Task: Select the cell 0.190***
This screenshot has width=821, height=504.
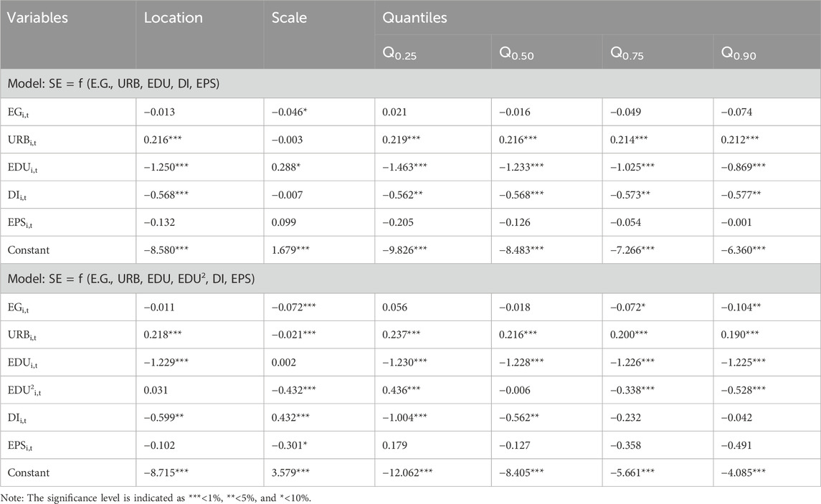Action: pyautogui.click(x=740, y=335)
